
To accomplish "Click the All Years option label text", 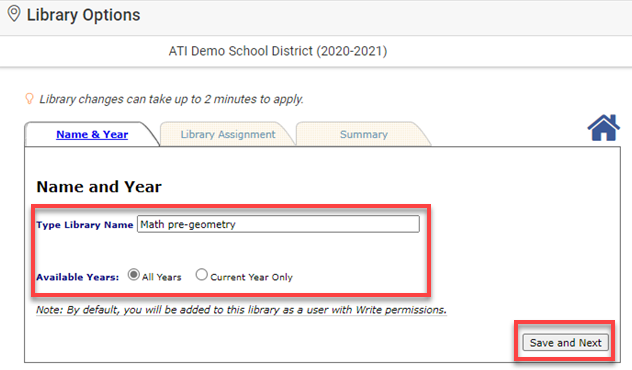I will pos(162,277).
